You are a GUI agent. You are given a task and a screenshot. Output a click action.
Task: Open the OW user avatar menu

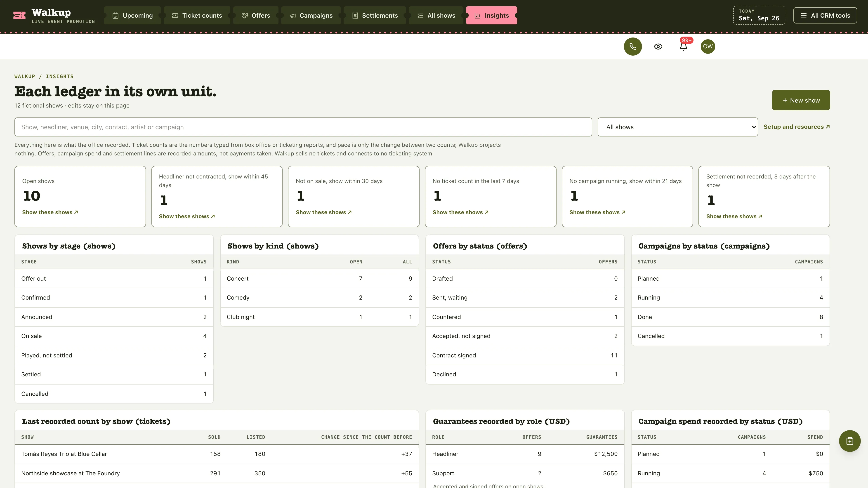pos(708,47)
